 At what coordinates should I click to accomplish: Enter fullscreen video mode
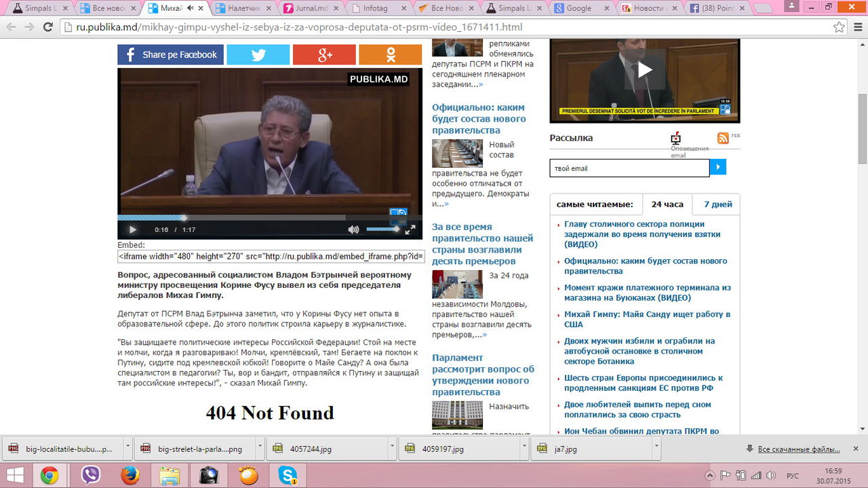[410, 230]
